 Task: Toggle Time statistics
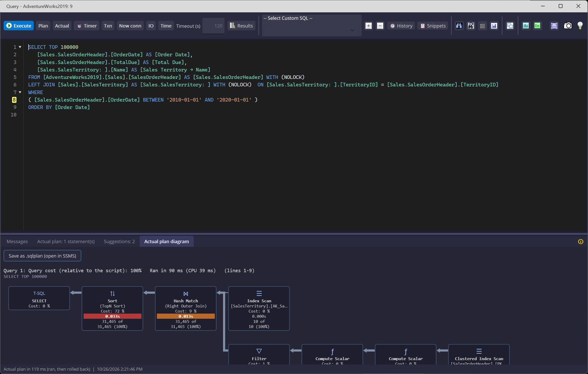tap(166, 26)
